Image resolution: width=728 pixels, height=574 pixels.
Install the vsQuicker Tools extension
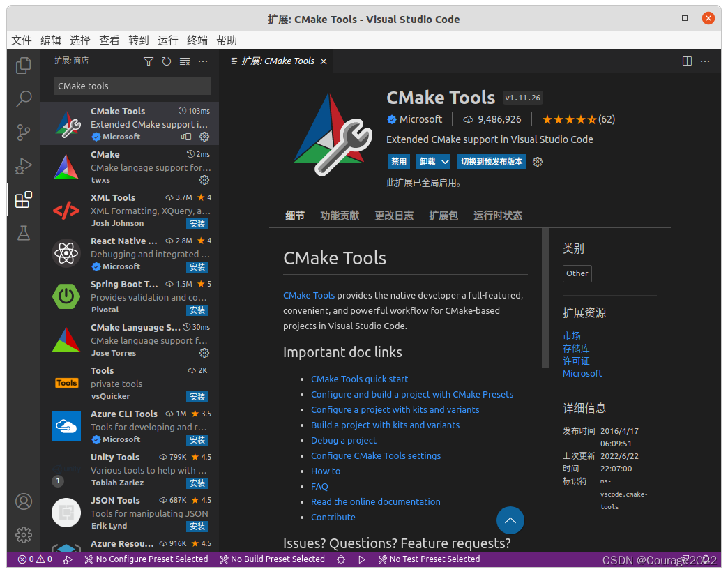[197, 397]
